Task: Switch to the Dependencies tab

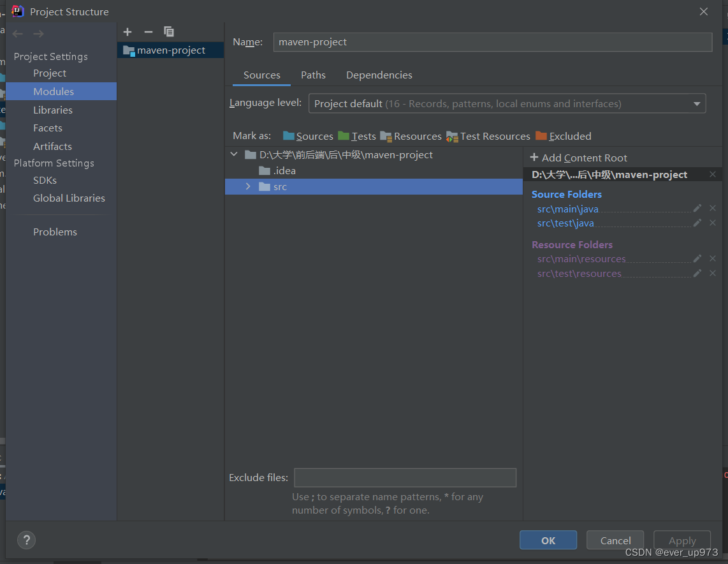Action: point(379,75)
